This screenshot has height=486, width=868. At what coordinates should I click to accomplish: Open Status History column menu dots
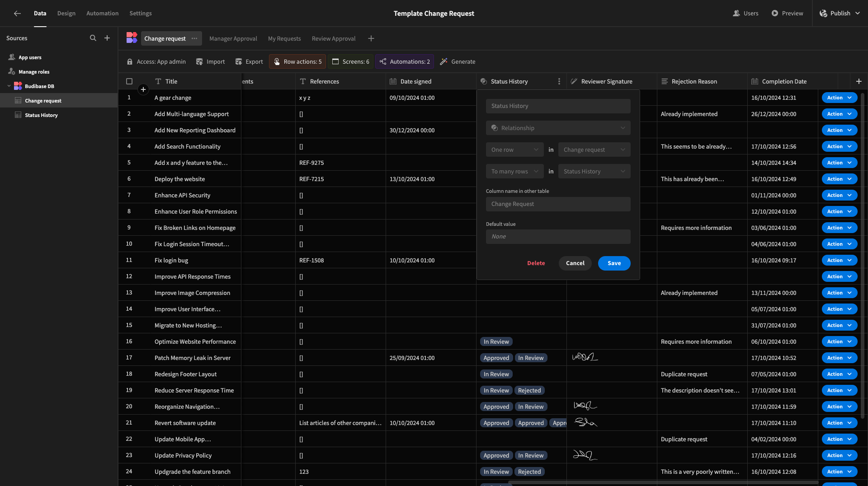point(559,81)
